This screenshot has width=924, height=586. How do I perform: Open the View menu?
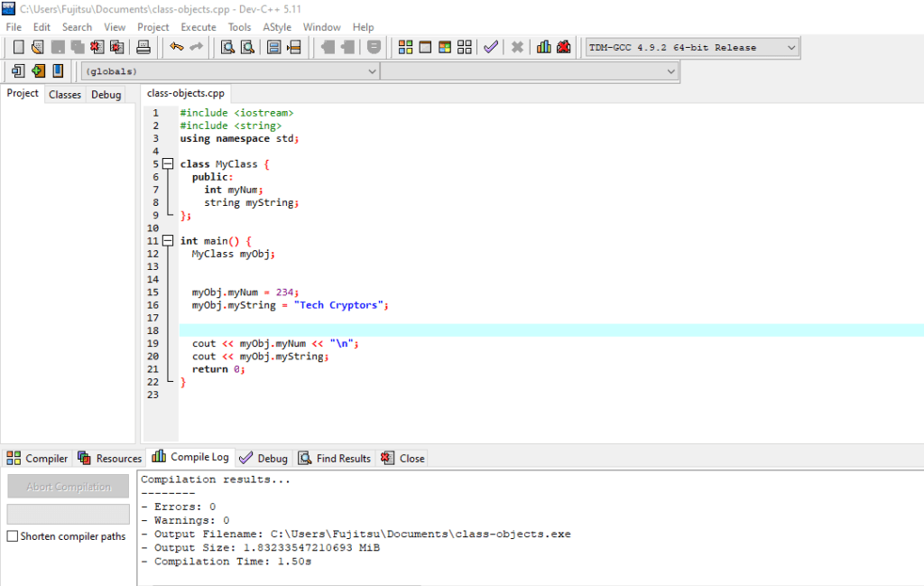coord(115,27)
